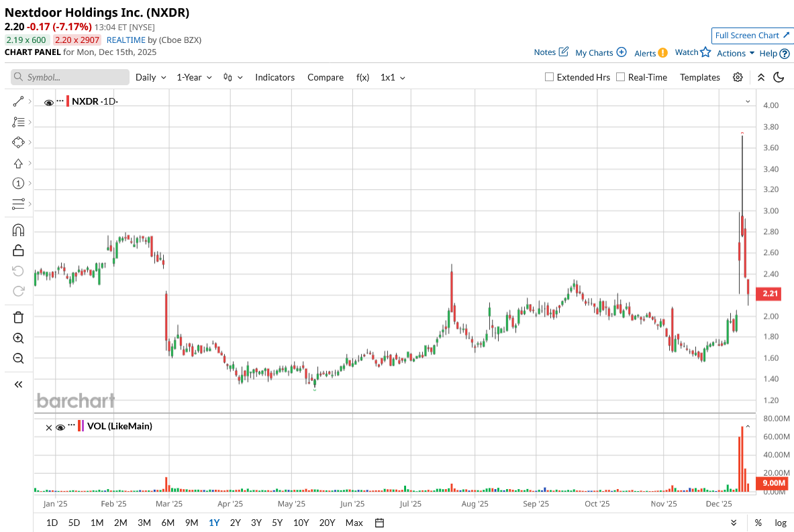Open the Indicators menu

pos(275,77)
